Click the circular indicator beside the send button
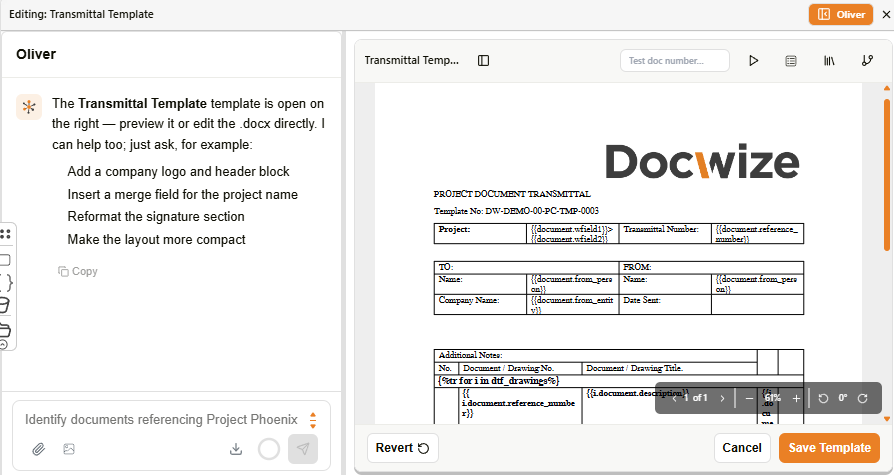This screenshot has width=894, height=475. tap(269, 449)
